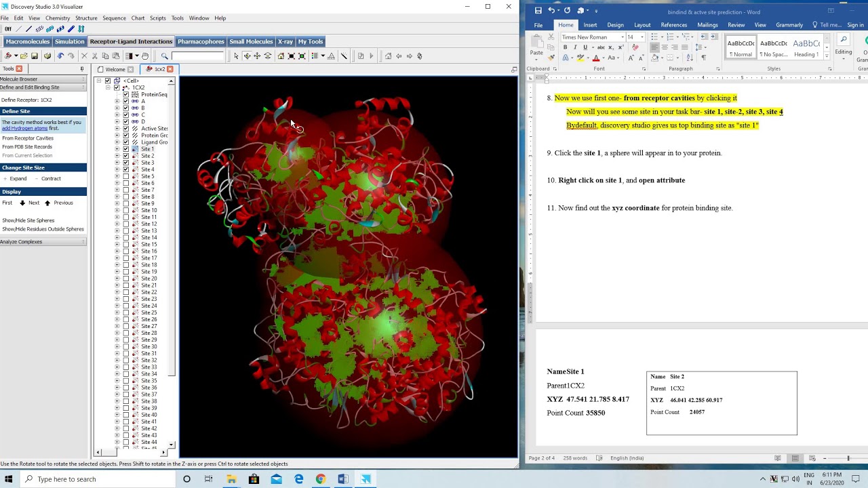Click the Word zoom slider in status bar
The height and width of the screenshot is (488, 868).
(x=848, y=458)
